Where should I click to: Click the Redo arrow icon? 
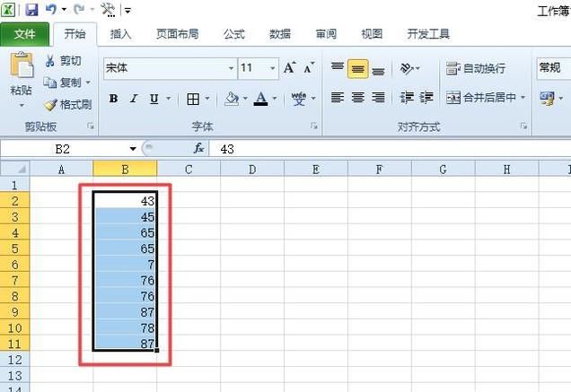(x=79, y=10)
